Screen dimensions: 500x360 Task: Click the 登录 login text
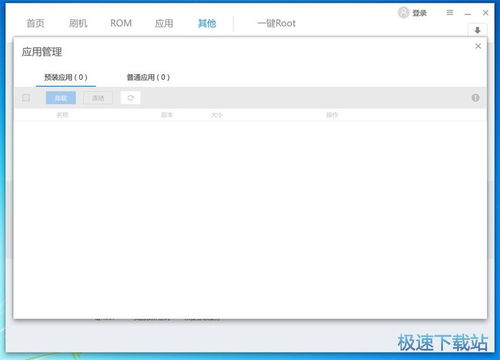(420, 13)
